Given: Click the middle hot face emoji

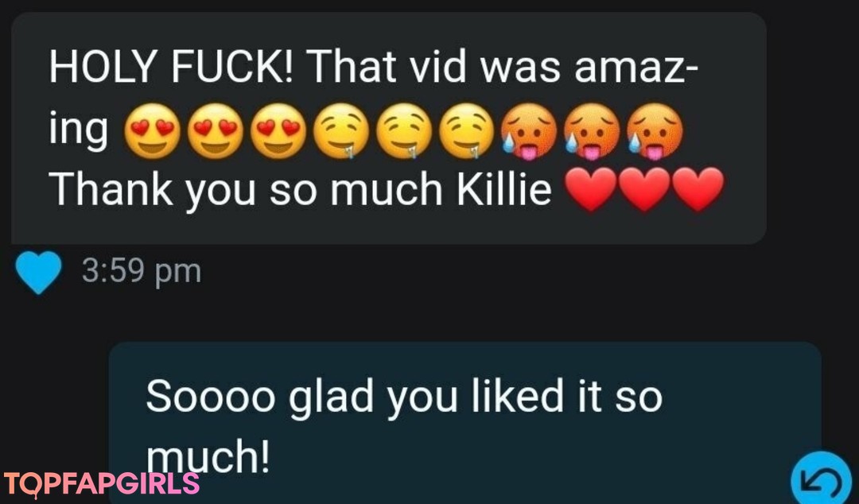Looking at the screenshot, I should [x=593, y=132].
